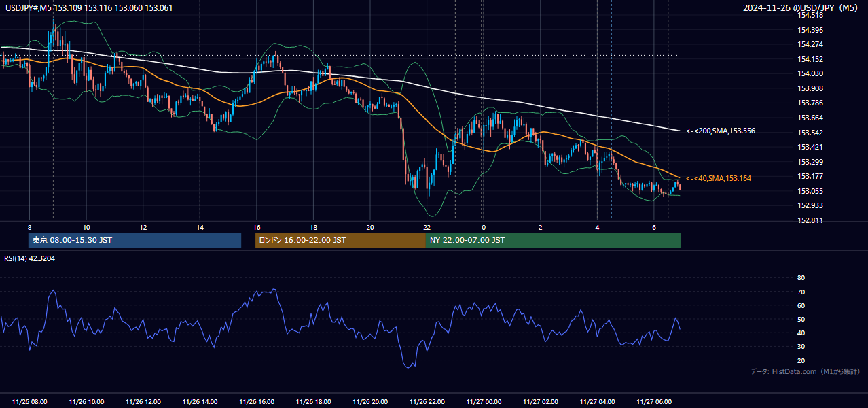Click price axis value 153.421
The width and height of the screenshot is (868, 408).
[810, 147]
